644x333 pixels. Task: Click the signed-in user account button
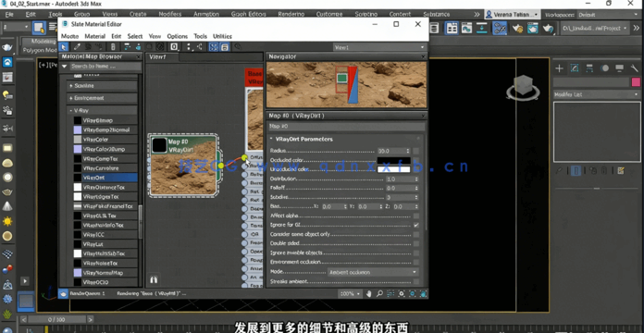512,15
